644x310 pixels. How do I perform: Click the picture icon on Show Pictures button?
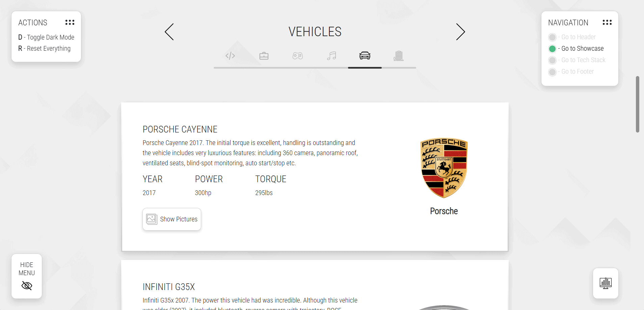(x=152, y=219)
